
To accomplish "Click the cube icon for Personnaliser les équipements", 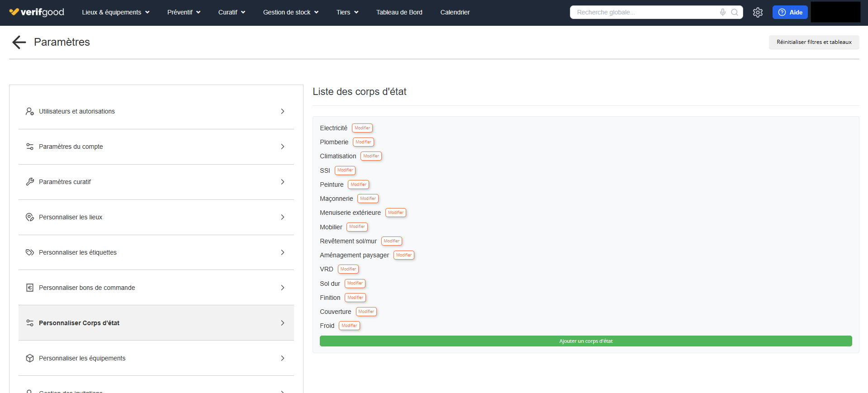I will 30,358.
